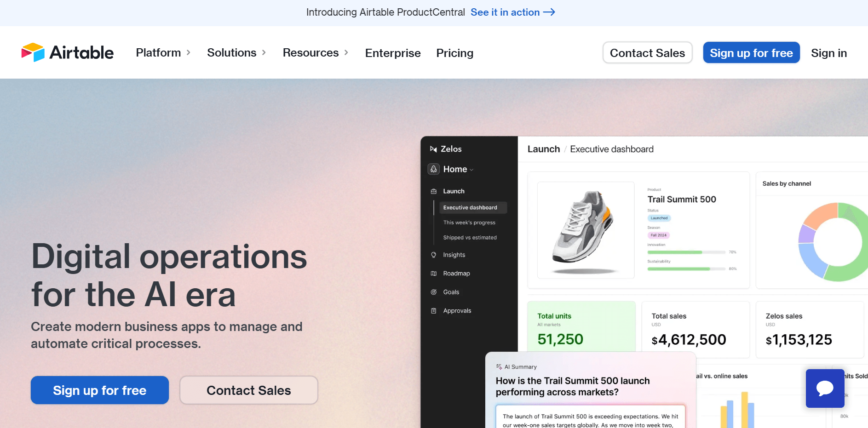The width and height of the screenshot is (868, 428).
Task: Click the hero Contact Sales button
Action: tap(248, 390)
